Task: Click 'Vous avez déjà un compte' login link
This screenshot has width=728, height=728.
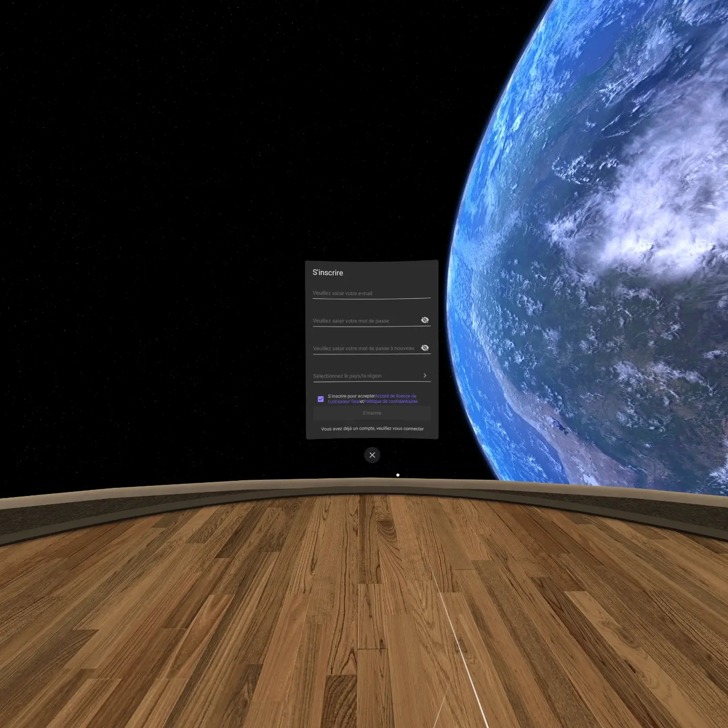Action: click(x=372, y=429)
